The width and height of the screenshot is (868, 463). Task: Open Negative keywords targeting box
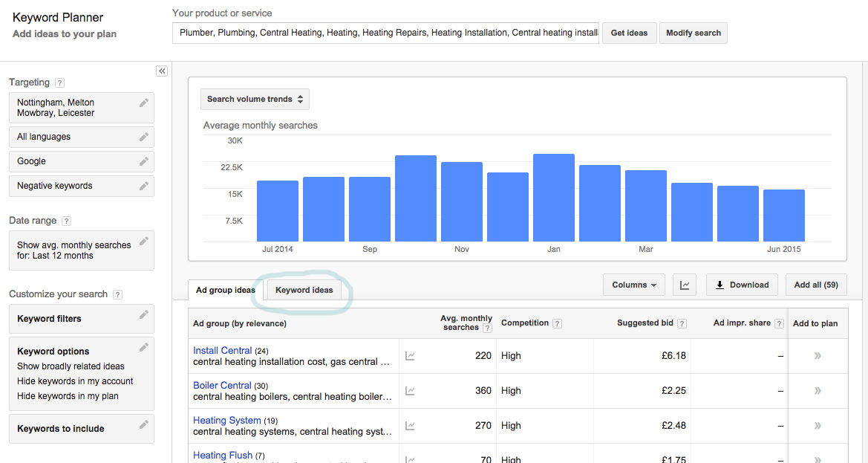(x=82, y=186)
